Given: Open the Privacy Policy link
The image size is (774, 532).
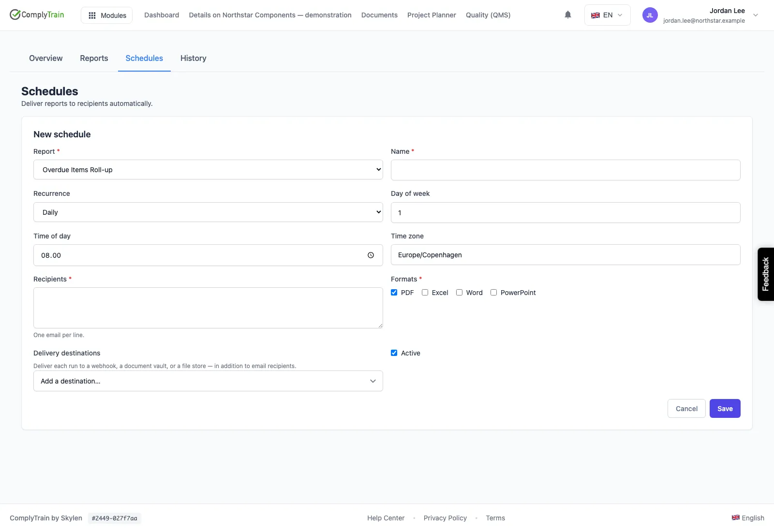Looking at the screenshot, I should (445, 518).
